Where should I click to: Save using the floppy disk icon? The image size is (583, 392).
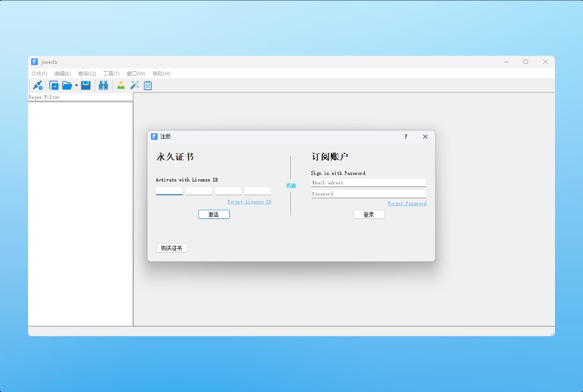click(x=85, y=85)
